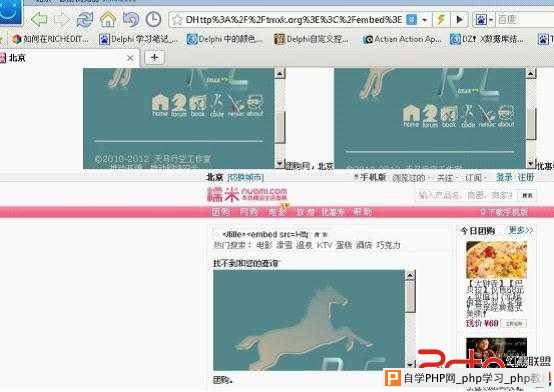This screenshot has height=392, width=554.
Task: Bookmark page with the star icon
Action: [x=177, y=20]
